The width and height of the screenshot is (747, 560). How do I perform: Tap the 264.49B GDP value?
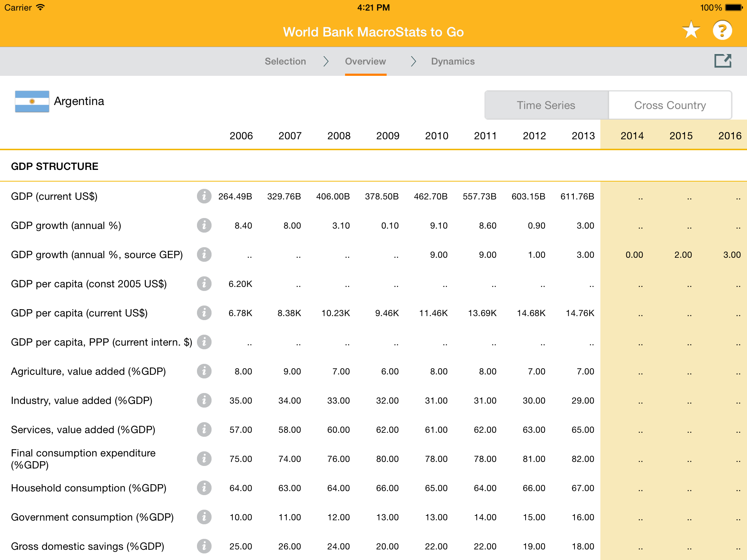pyautogui.click(x=235, y=197)
